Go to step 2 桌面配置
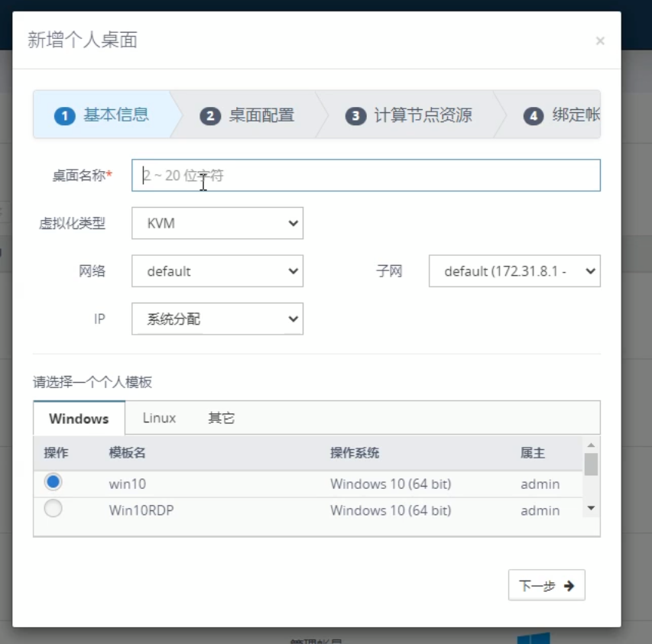652x644 pixels. pos(247,115)
